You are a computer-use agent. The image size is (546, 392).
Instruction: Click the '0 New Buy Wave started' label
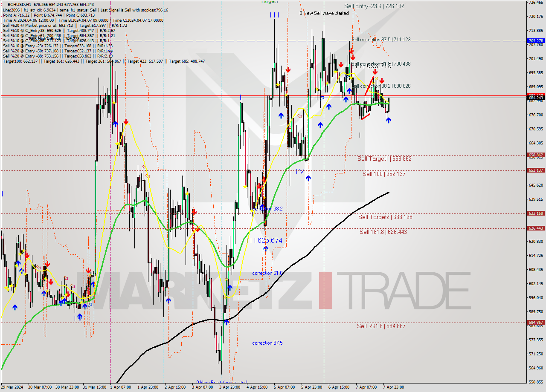click(x=221, y=382)
